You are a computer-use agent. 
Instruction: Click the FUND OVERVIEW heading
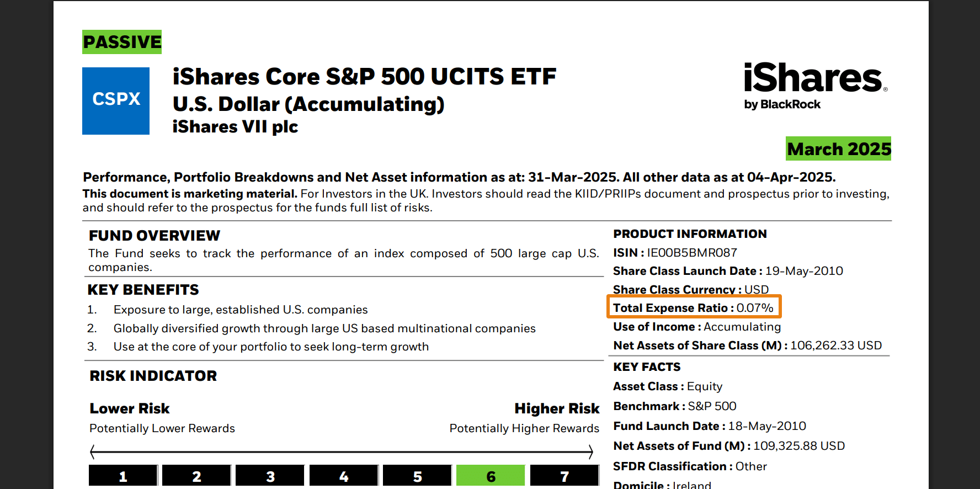click(x=155, y=236)
